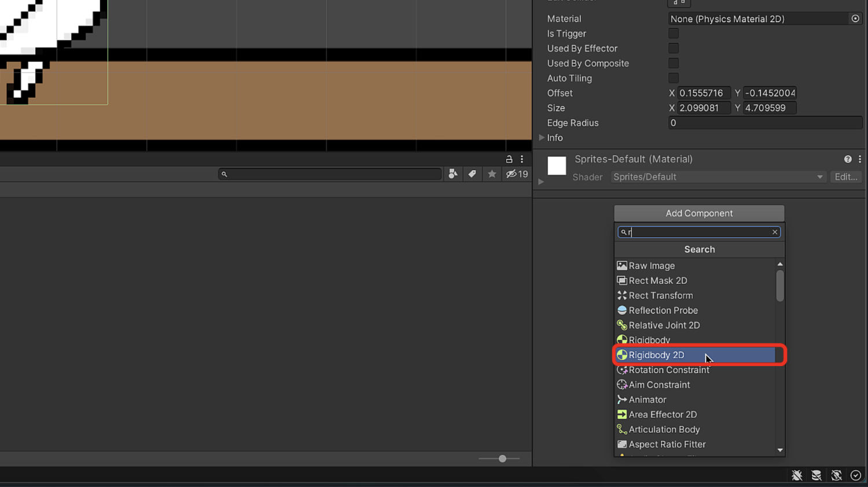868x487 pixels.
Task: Open the checkmark activity progress icon in status bar
Action: (x=856, y=475)
